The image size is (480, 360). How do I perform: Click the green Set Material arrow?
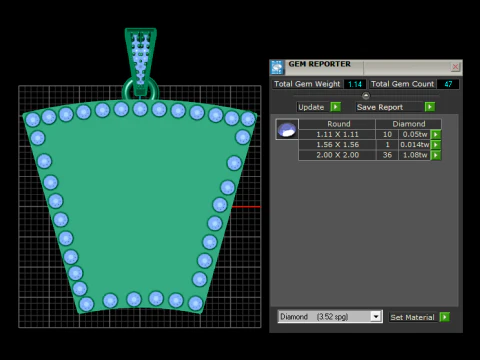[x=445, y=317]
